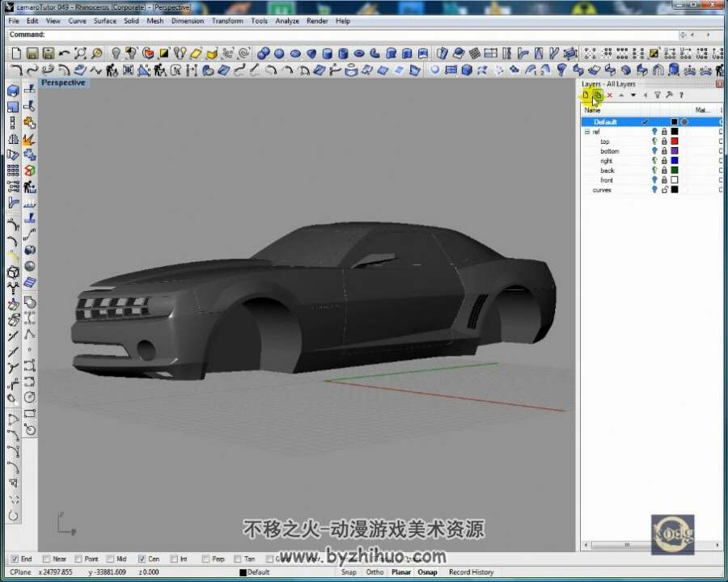Click the Ortho status bar button
728x582 pixels.
375,571
